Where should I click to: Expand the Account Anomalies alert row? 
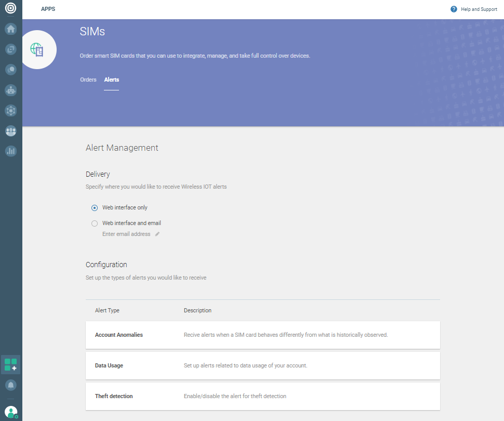[262, 335]
